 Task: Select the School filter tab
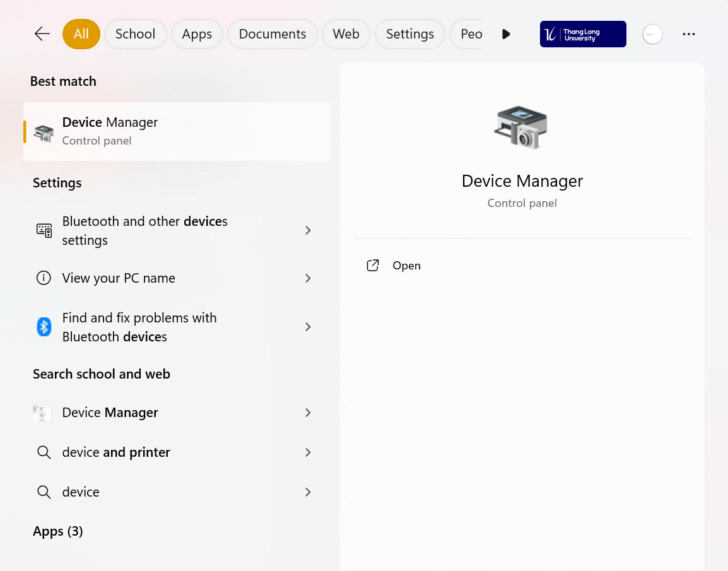tap(135, 34)
